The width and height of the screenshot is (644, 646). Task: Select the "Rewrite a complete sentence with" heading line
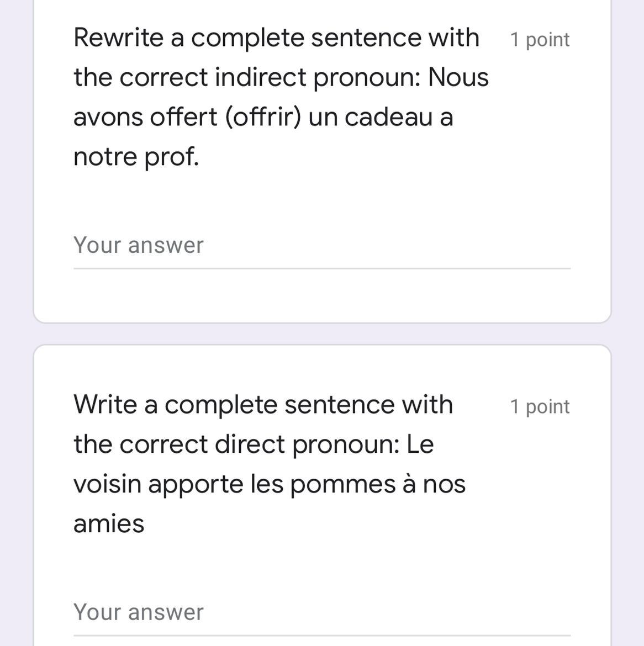tap(277, 38)
